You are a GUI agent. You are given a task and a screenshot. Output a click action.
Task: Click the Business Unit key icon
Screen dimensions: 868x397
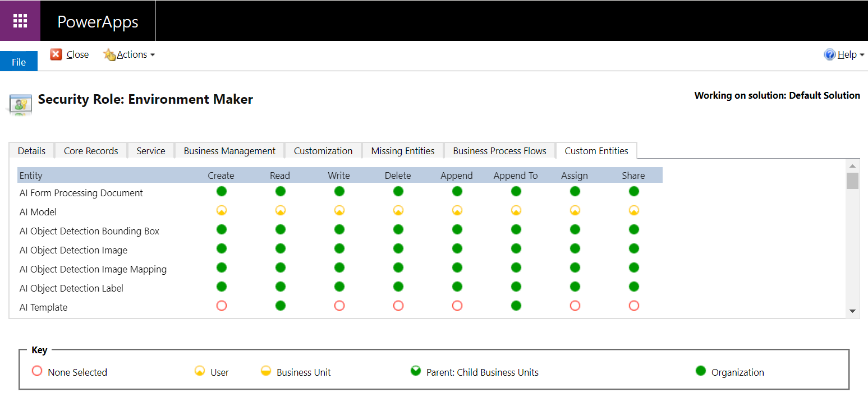pyautogui.click(x=266, y=371)
